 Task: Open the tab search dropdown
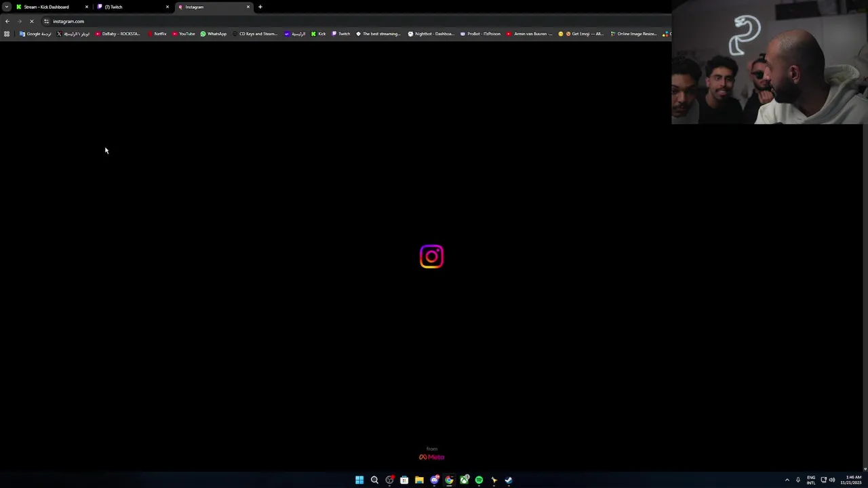(x=6, y=7)
